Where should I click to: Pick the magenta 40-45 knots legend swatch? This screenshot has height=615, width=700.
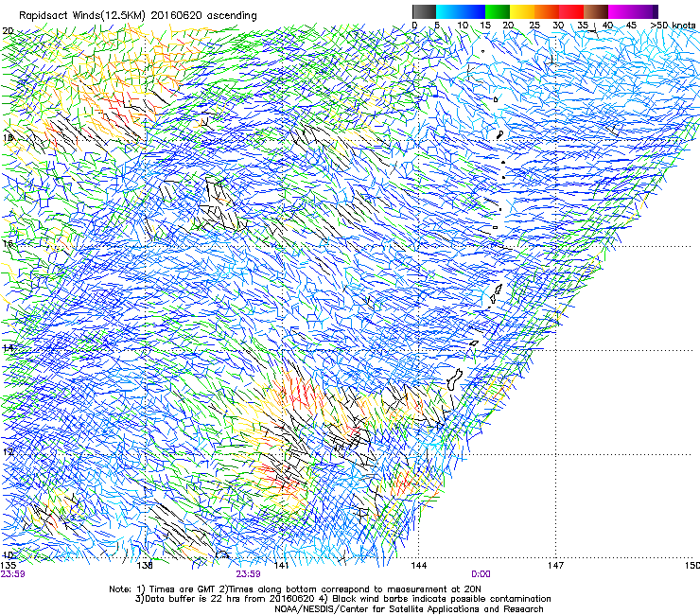click(x=621, y=11)
